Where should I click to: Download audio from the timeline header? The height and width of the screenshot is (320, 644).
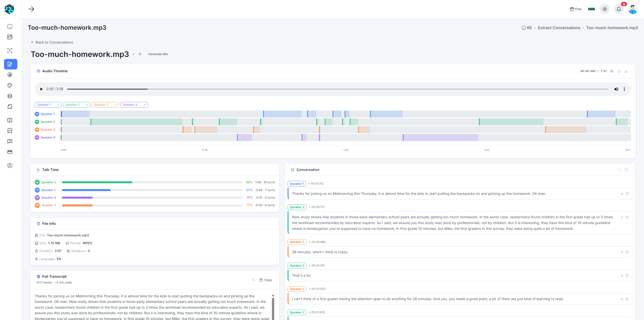[626, 71]
